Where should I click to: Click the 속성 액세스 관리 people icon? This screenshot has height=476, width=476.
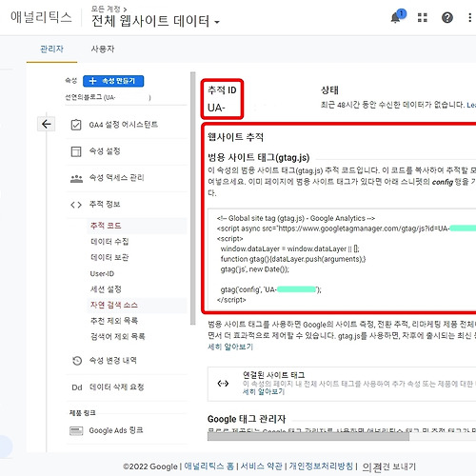coord(76,178)
